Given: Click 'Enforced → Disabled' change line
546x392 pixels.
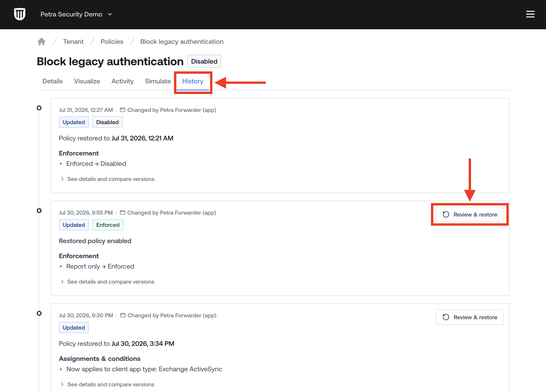Looking at the screenshot, I should click(x=96, y=163).
